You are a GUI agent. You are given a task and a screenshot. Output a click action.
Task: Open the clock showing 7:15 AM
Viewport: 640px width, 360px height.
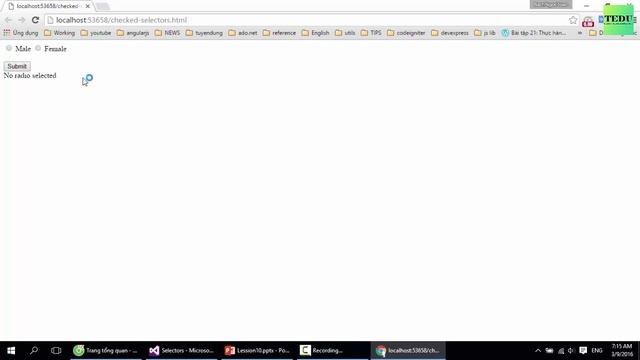point(622,350)
